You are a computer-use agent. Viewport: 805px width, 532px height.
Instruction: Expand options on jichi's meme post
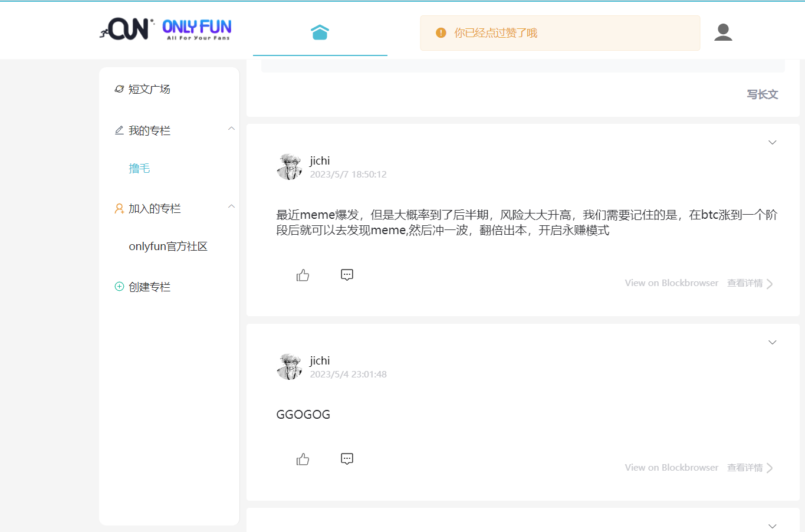pos(772,142)
